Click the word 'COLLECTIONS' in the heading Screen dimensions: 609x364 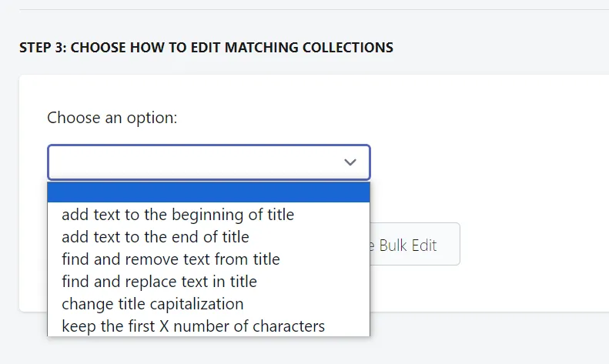(x=347, y=48)
